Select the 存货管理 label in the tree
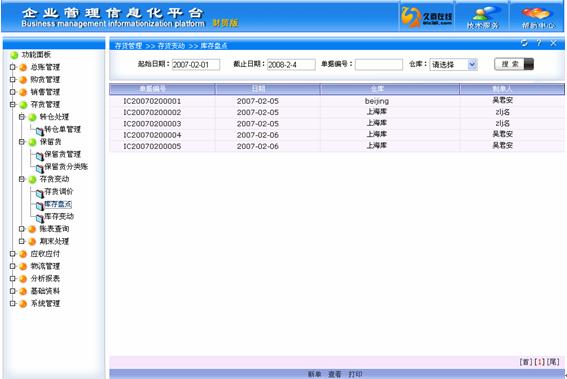Image resolution: width=567 pixels, height=379 pixels. tap(45, 105)
